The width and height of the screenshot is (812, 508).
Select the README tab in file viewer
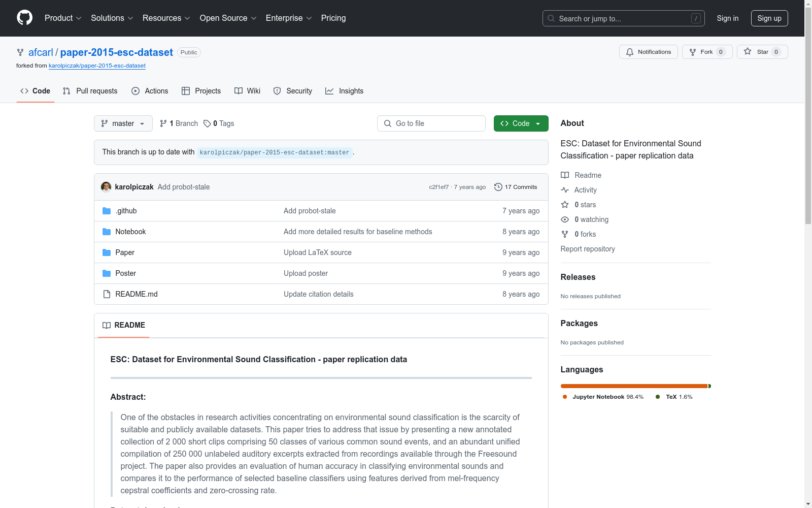coord(124,325)
